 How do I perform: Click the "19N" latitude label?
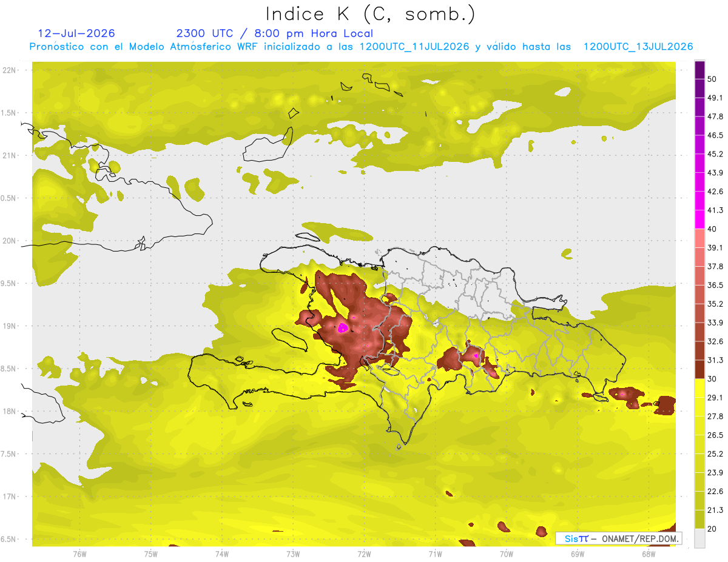click(9, 326)
